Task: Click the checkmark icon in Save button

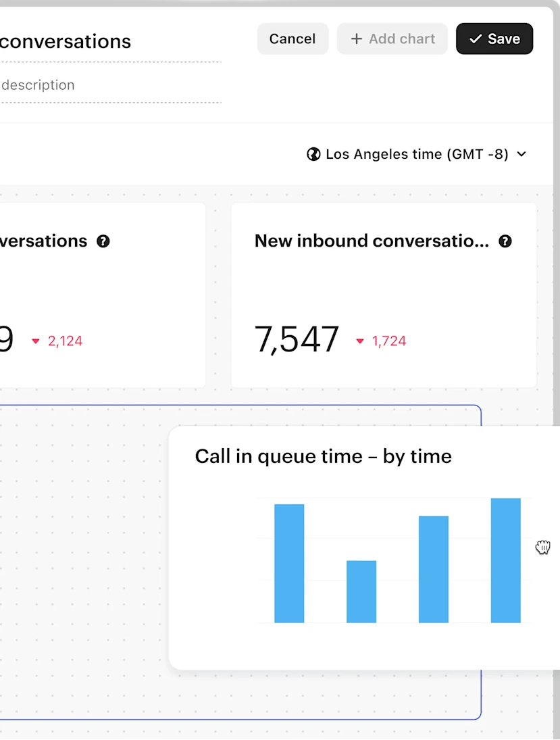Action: (476, 39)
